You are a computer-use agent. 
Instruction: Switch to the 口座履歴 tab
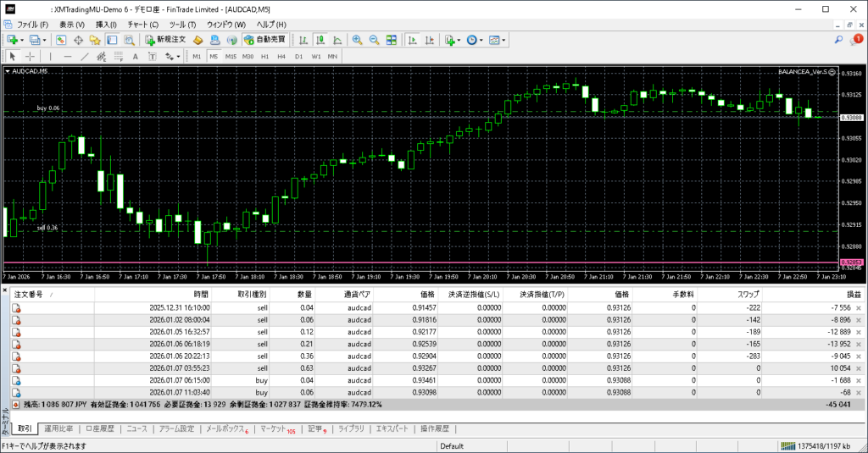click(102, 429)
